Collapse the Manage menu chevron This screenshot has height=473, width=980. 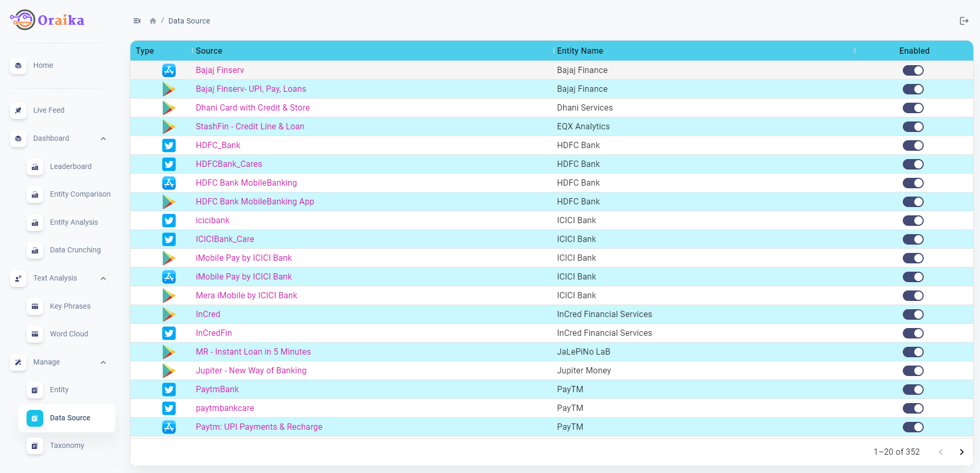pyautogui.click(x=103, y=362)
